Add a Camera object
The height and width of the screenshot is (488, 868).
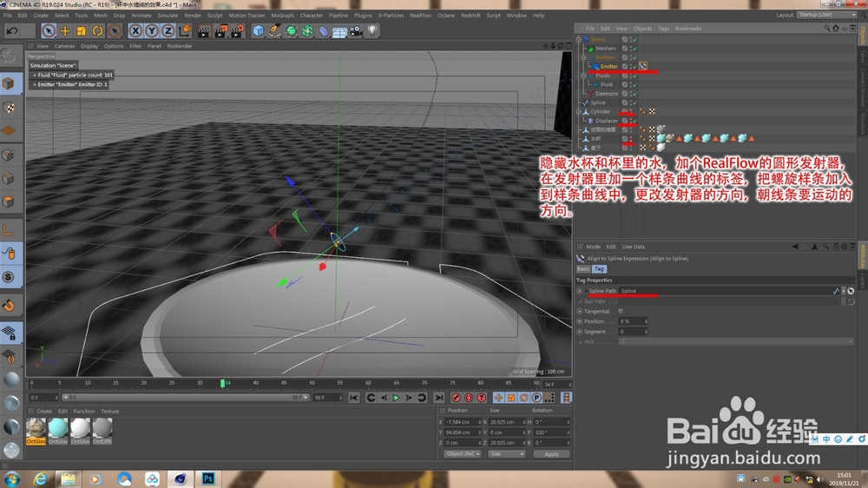click(356, 31)
